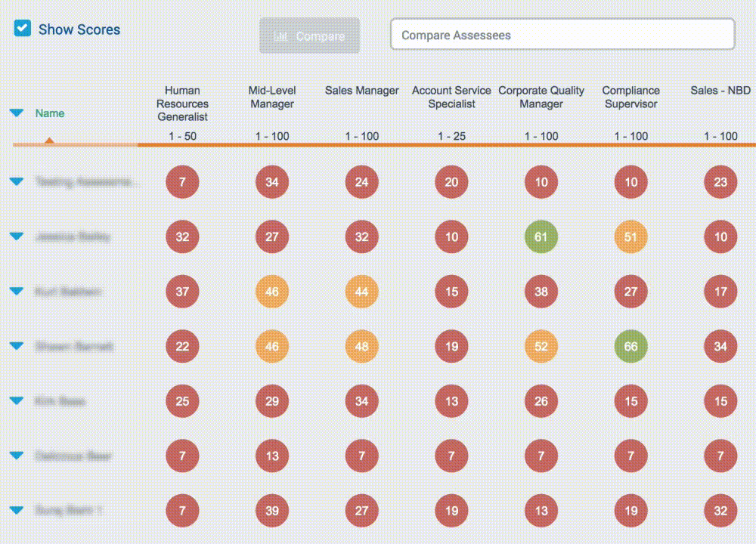Click inside the Compare Assessees search field
Image resolution: width=756 pixels, height=544 pixels.
click(x=562, y=34)
